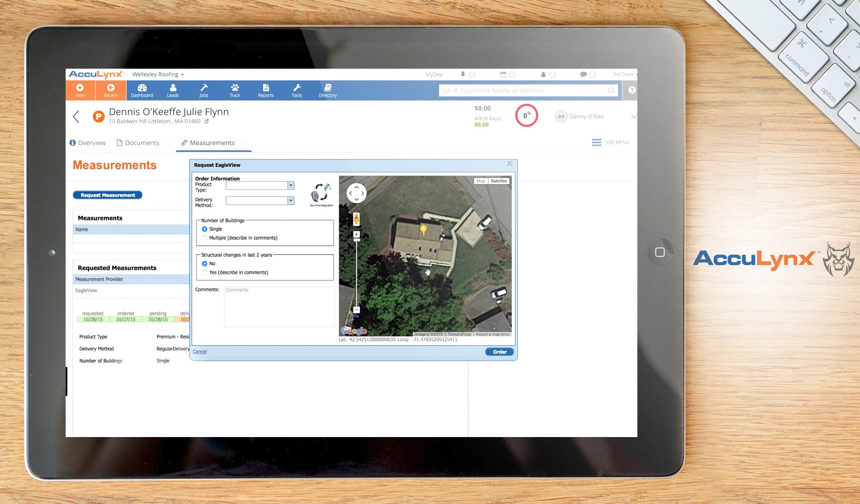Open the Dashboard from the toolbar
This screenshot has height=504, width=860.
coord(142,90)
